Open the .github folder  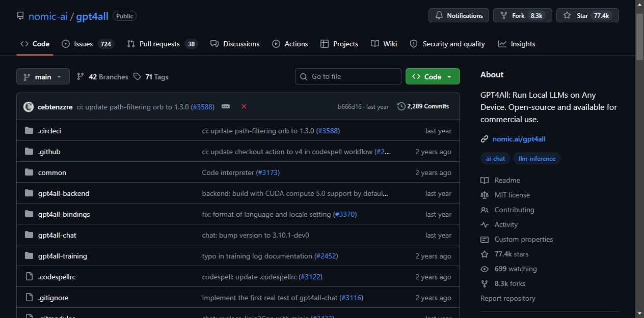(x=49, y=152)
